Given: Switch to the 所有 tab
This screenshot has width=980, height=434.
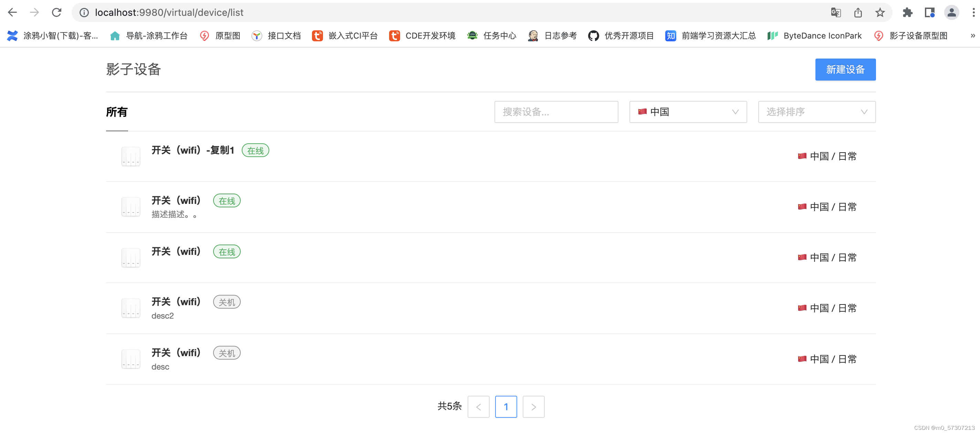Looking at the screenshot, I should coord(117,112).
